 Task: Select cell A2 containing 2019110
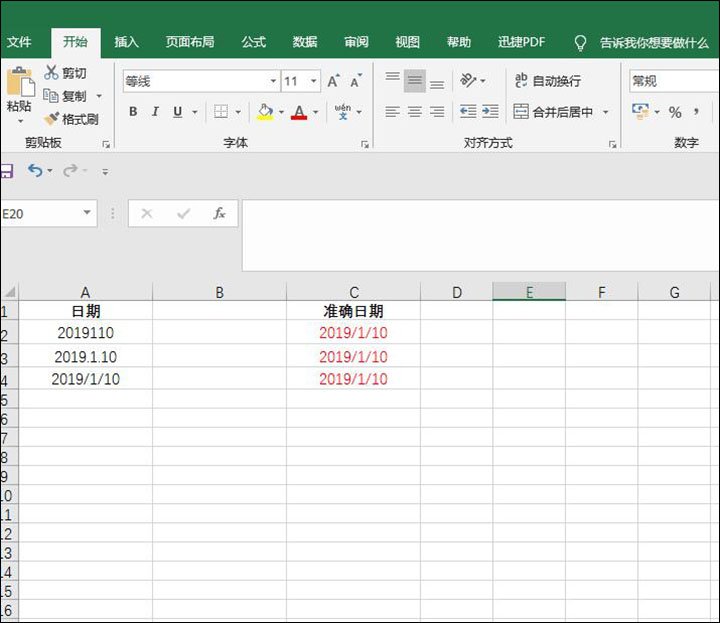coord(85,332)
